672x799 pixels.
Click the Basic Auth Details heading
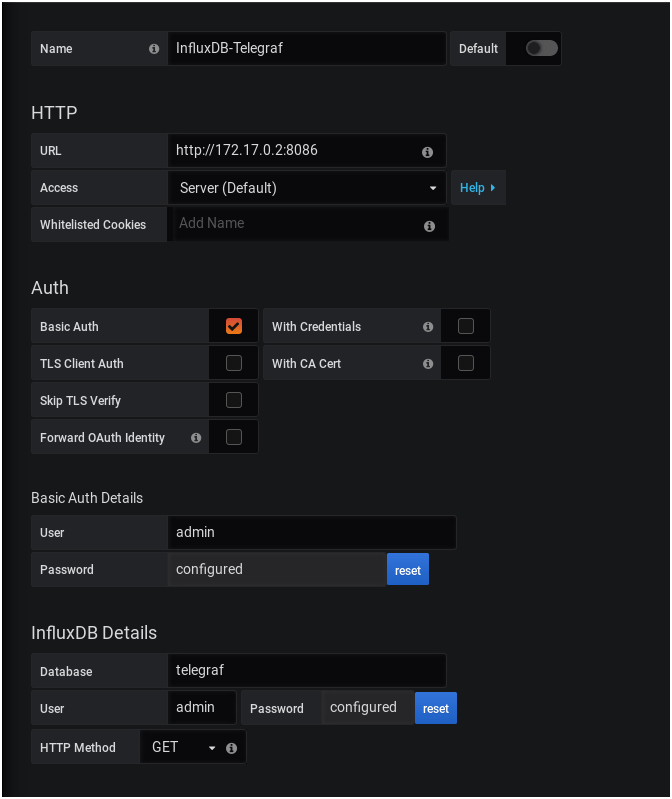point(87,498)
